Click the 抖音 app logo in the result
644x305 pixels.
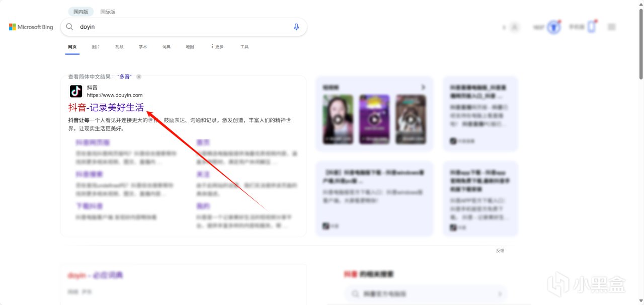pos(76,91)
